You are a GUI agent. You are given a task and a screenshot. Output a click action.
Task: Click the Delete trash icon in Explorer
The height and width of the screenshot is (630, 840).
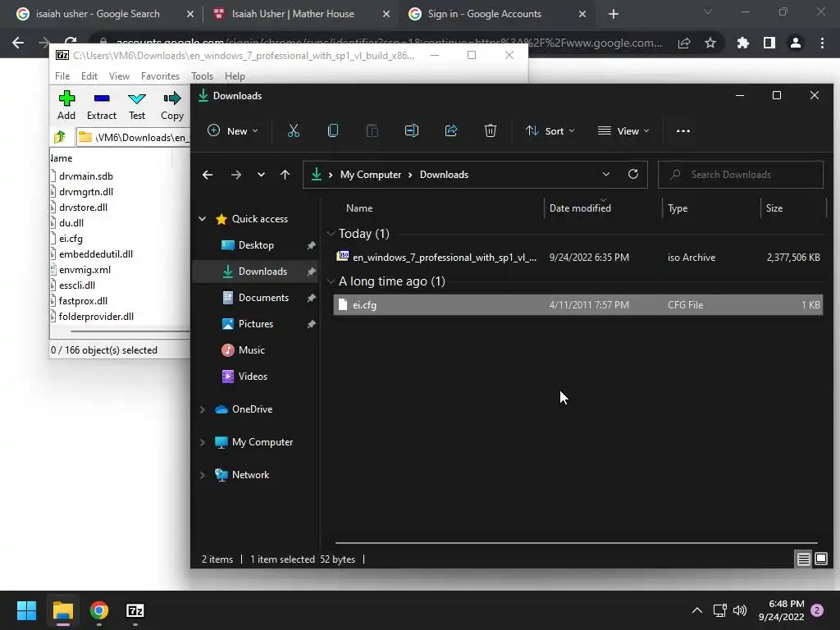point(491,130)
